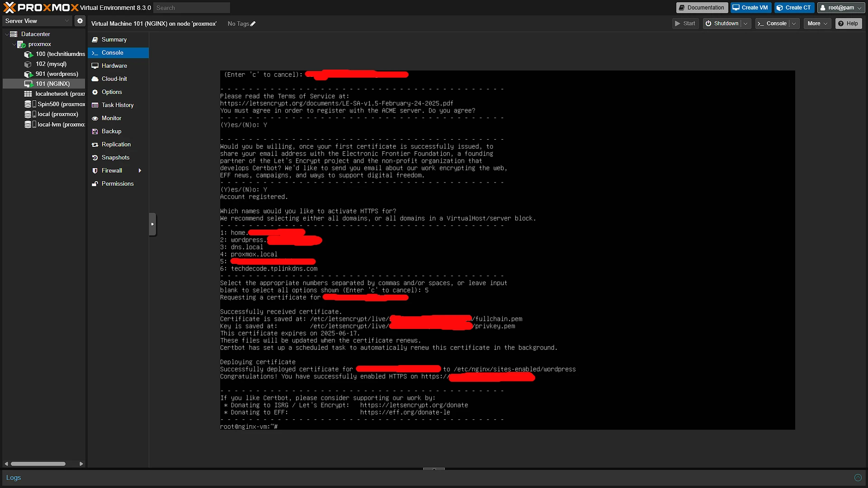Select VM 901 (wordpress) in tree

51,74
